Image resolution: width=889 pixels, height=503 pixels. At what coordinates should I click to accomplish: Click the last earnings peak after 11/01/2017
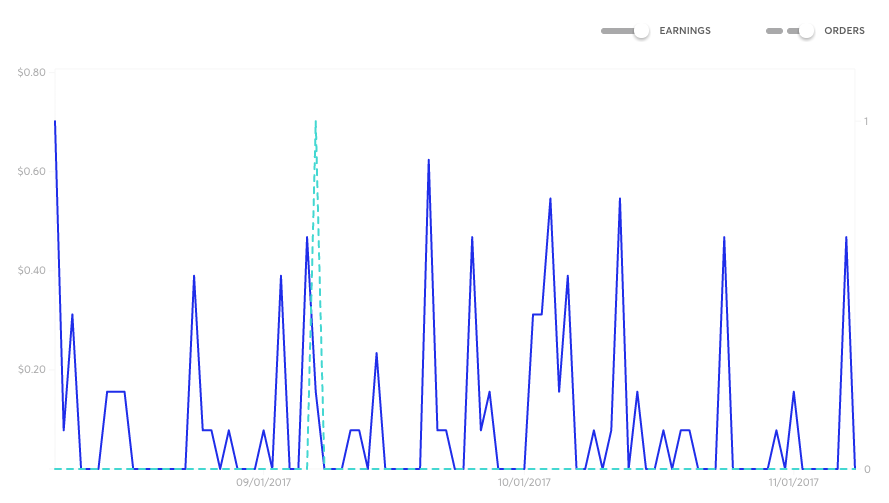coord(846,238)
